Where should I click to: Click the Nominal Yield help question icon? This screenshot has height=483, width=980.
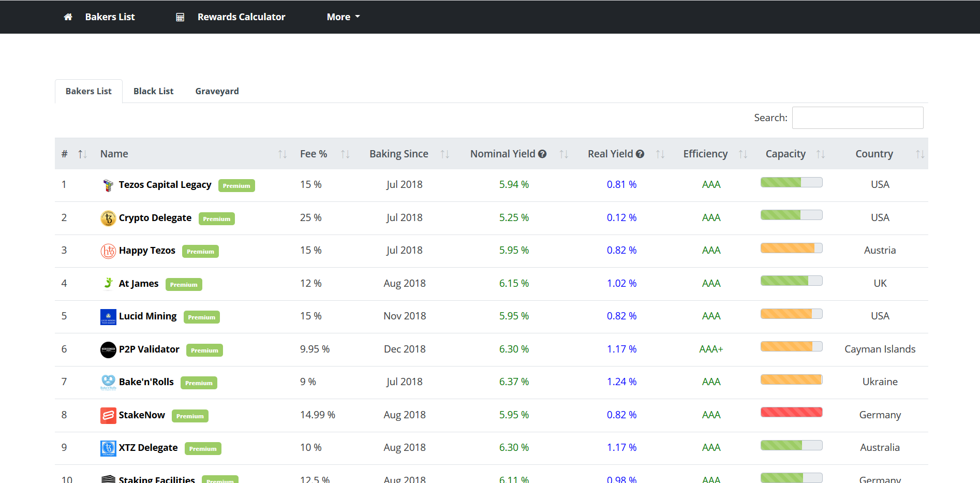[542, 154]
